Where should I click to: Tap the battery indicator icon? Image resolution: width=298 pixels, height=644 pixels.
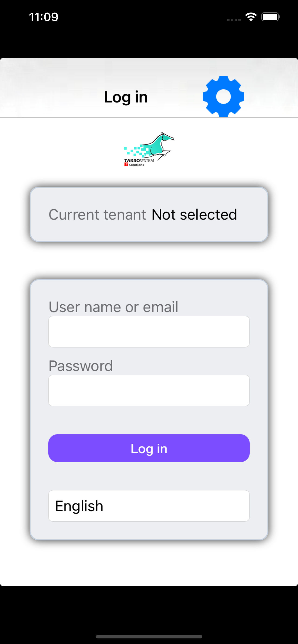(x=271, y=17)
